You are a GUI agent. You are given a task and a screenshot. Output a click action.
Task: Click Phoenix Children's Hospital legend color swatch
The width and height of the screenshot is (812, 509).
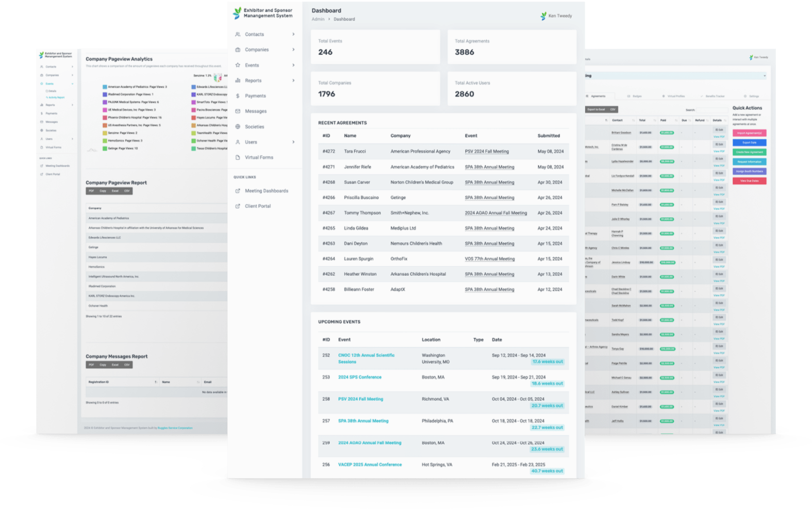pyautogui.click(x=105, y=118)
